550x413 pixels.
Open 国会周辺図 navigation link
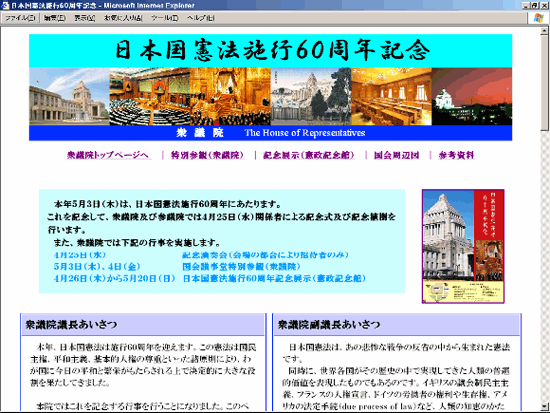click(396, 155)
